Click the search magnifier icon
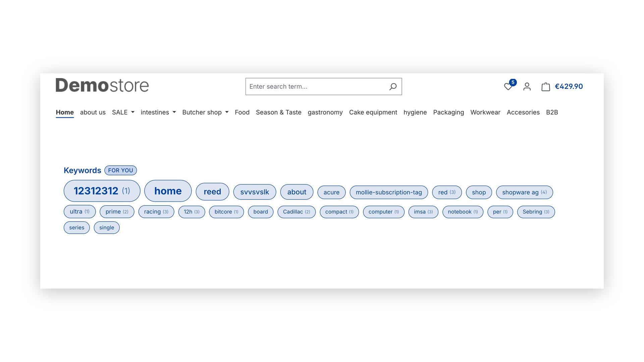 click(x=393, y=86)
